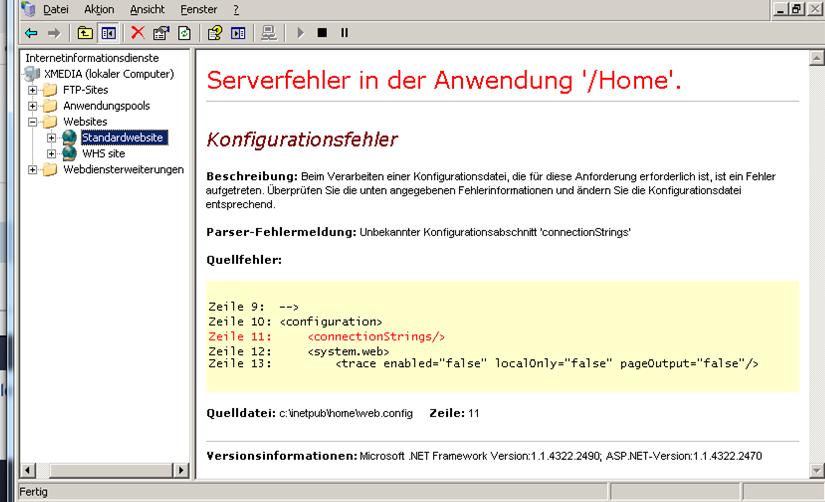Viewport: 825px width, 502px height.
Task: Collapse the Websites node
Action: tap(33, 122)
